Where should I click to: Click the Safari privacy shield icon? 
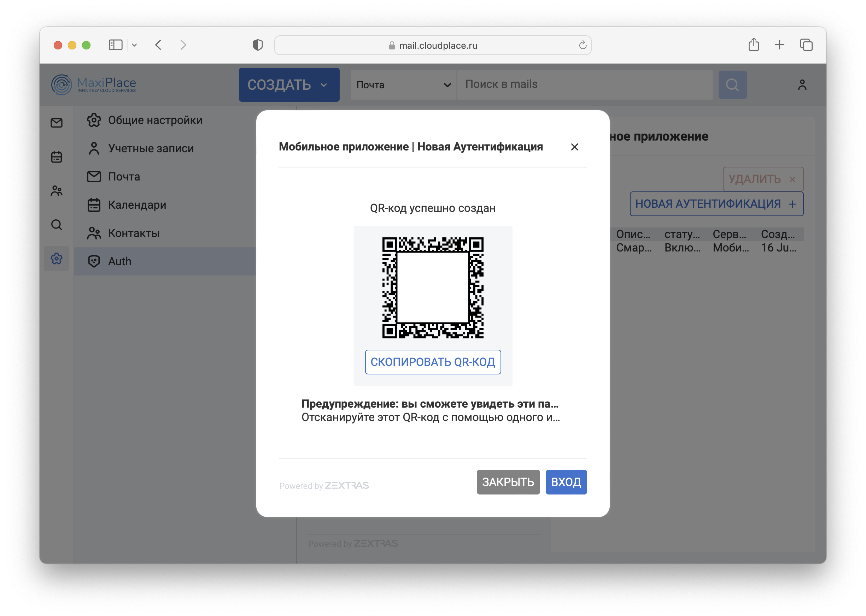pos(258,45)
